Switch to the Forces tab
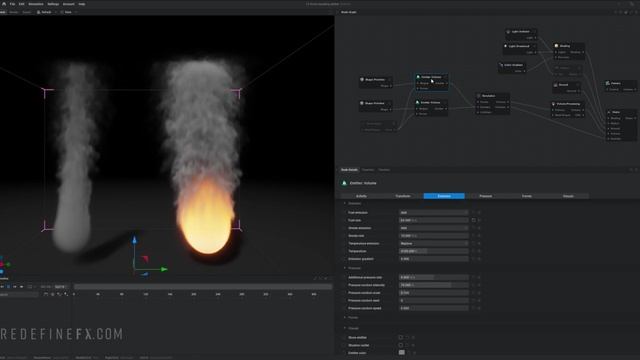 527,196
